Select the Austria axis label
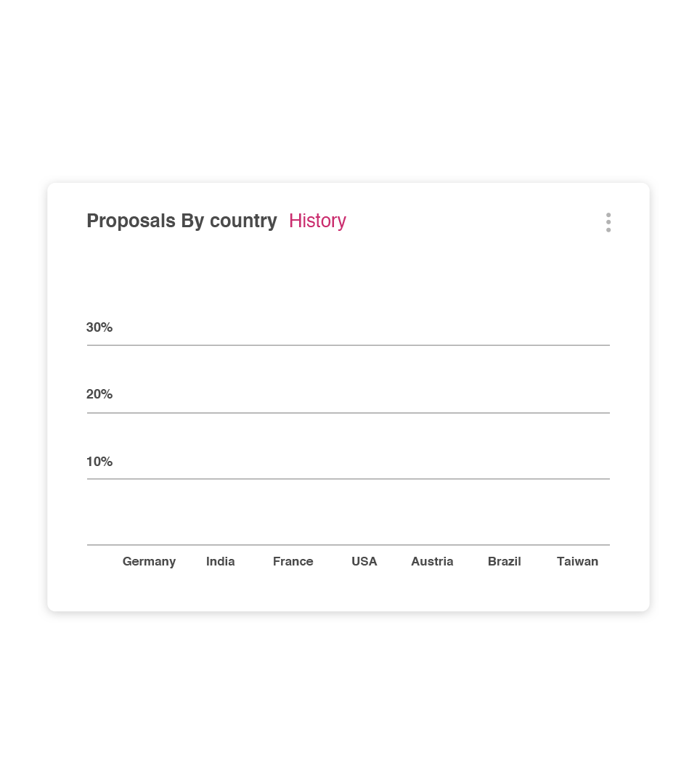 coord(432,561)
